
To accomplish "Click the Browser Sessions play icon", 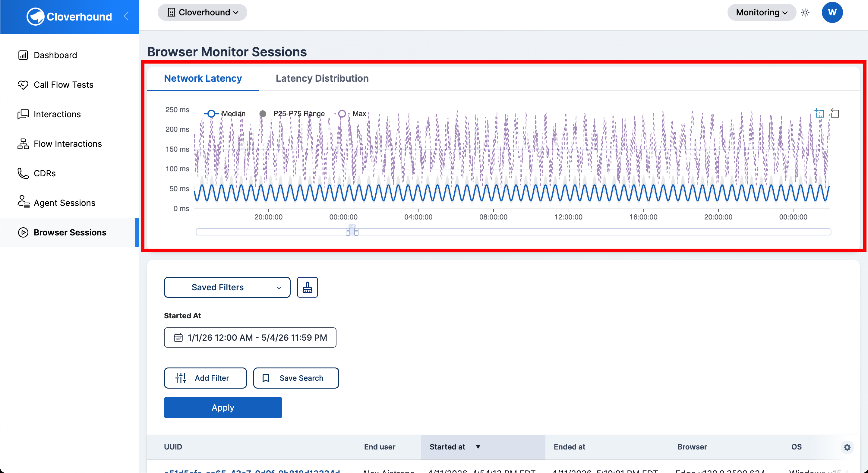I will tap(23, 232).
